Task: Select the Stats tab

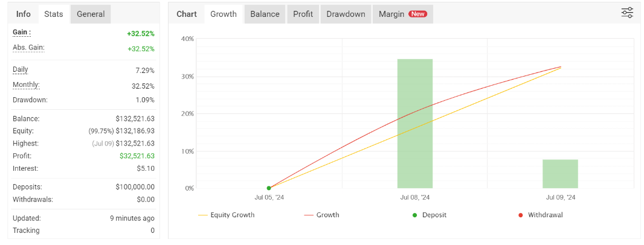Action: tap(54, 14)
